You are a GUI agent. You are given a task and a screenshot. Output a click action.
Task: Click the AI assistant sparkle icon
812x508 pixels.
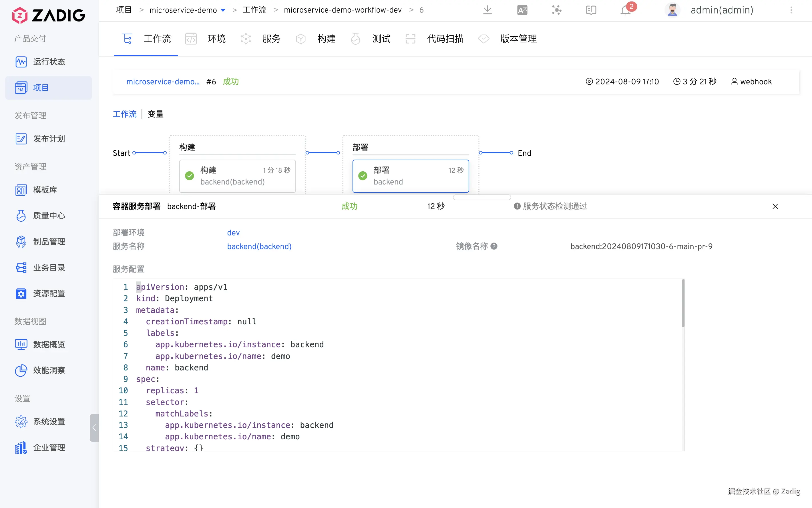click(556, 10)
